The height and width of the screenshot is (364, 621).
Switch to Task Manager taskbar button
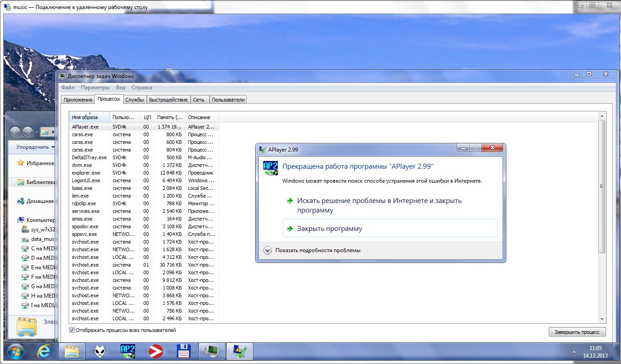[211, 351]
